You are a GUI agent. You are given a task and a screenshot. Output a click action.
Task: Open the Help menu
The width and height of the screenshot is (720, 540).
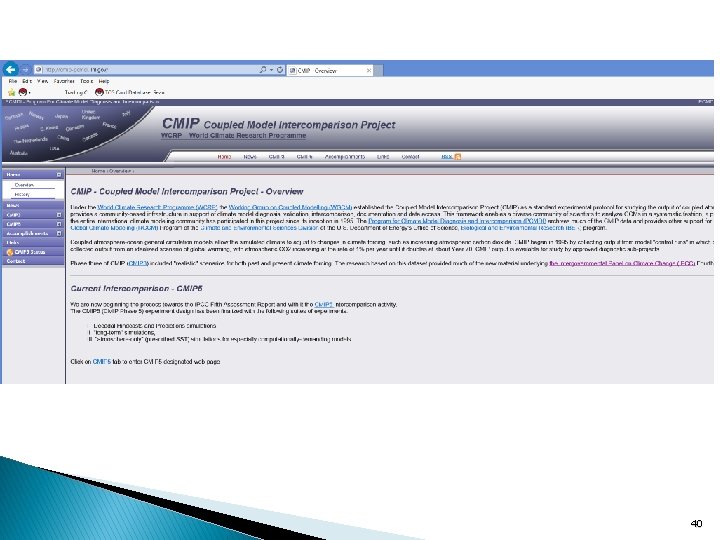tap(104, 81)
